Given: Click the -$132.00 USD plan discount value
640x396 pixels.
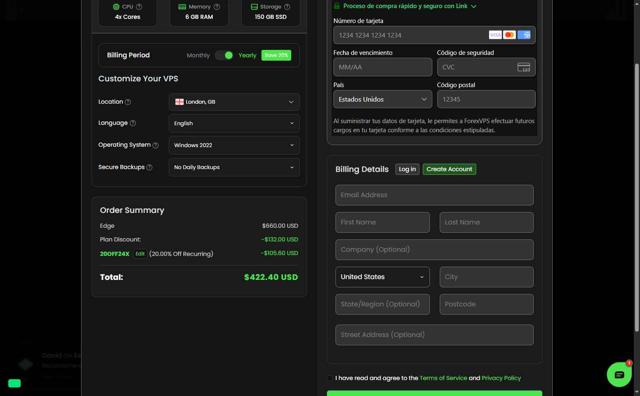Looking at the screenshot, I should point(280,240).
